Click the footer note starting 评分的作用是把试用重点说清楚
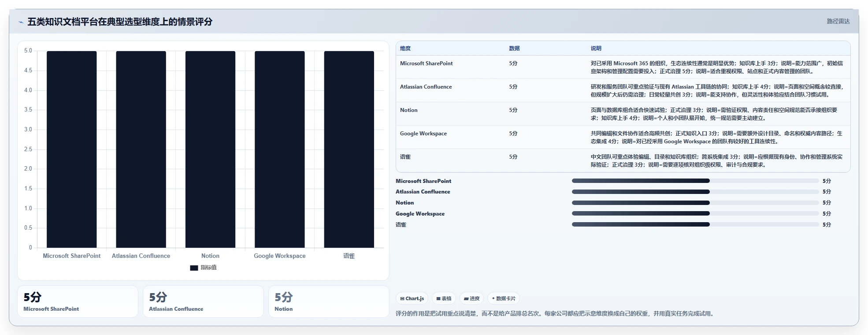This screenshot has height=335, width=868. 554,314
